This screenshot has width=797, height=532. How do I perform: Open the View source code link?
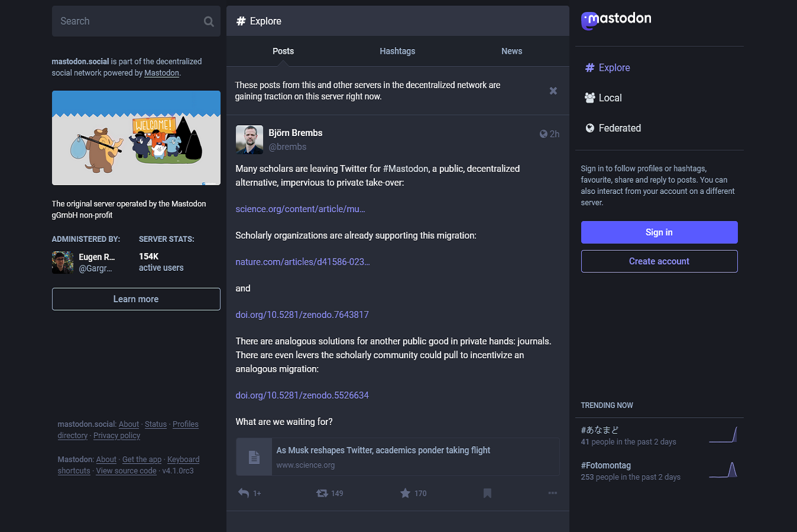coord(127,471)
